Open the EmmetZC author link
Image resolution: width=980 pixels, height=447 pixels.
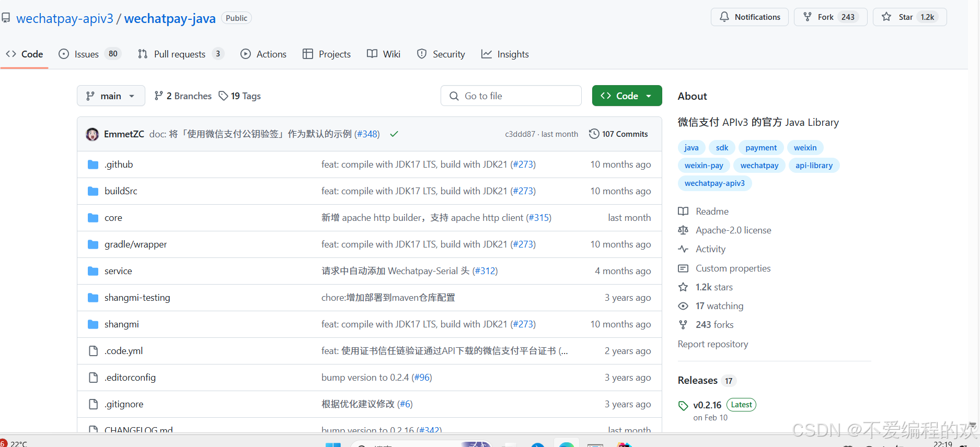(124, 134)
